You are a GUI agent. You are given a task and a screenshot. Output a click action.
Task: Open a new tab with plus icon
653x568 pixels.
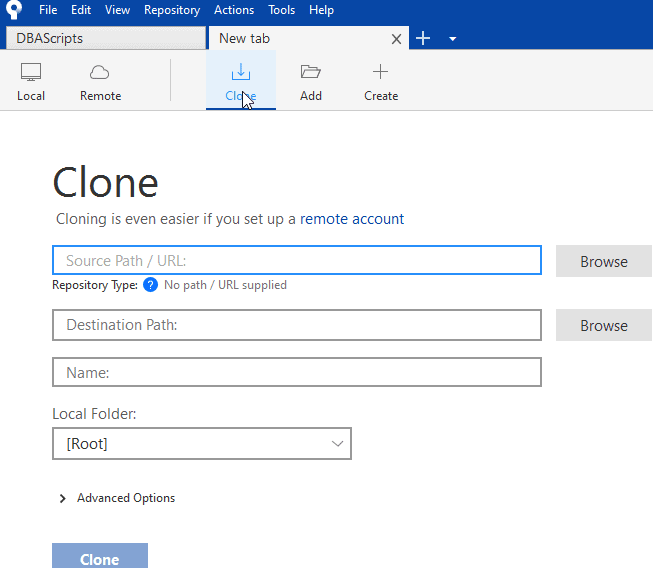click(423, 38)
